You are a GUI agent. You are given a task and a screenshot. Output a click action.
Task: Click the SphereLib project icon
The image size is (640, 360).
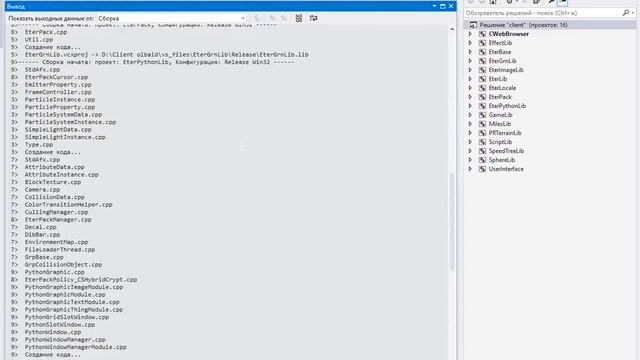click(x=482, y=160)
